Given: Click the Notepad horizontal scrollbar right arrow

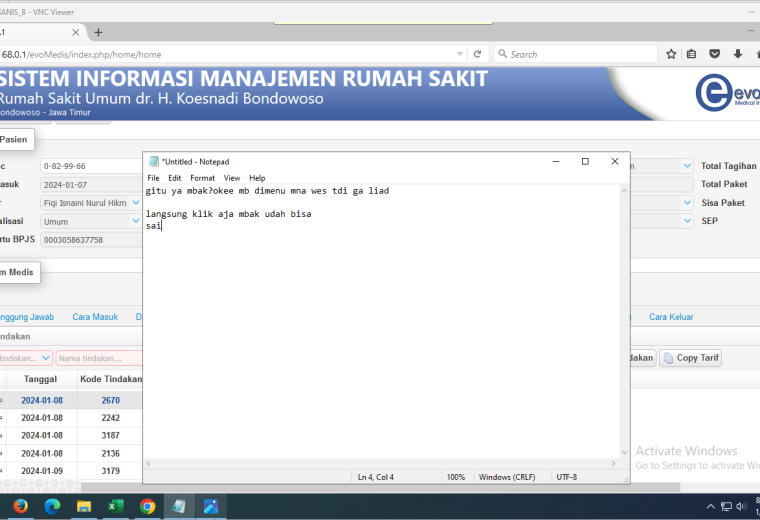Looking at the screenshot, I should 614,463.
